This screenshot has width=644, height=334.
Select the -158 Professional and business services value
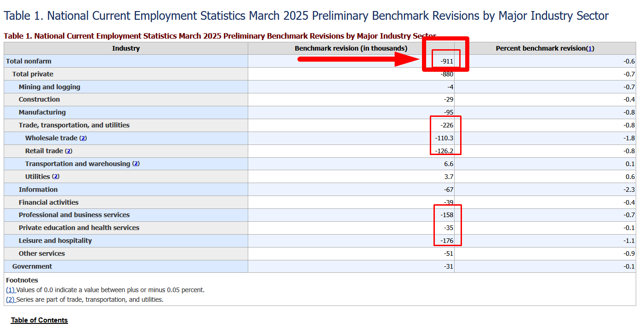coord(447,215)
